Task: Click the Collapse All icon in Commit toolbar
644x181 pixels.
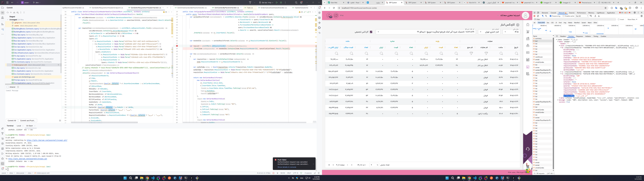Action: tap(24, 13)
